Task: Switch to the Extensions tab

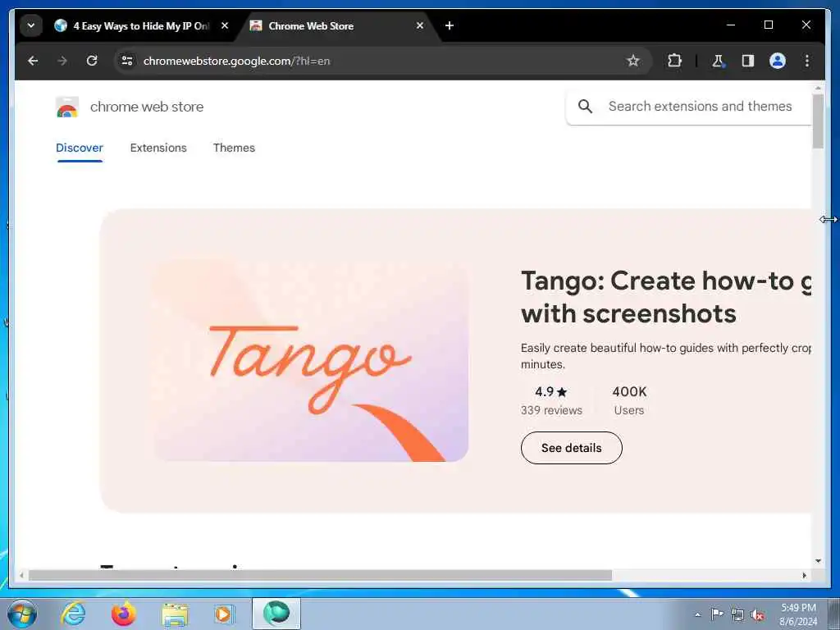Action: point(158,148)
